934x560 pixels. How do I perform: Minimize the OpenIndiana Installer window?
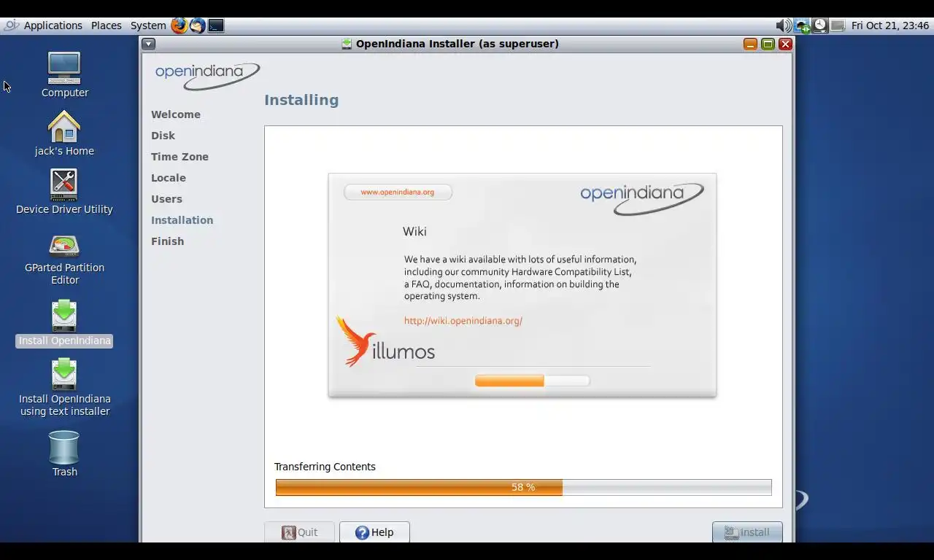(x=750, y=44)
